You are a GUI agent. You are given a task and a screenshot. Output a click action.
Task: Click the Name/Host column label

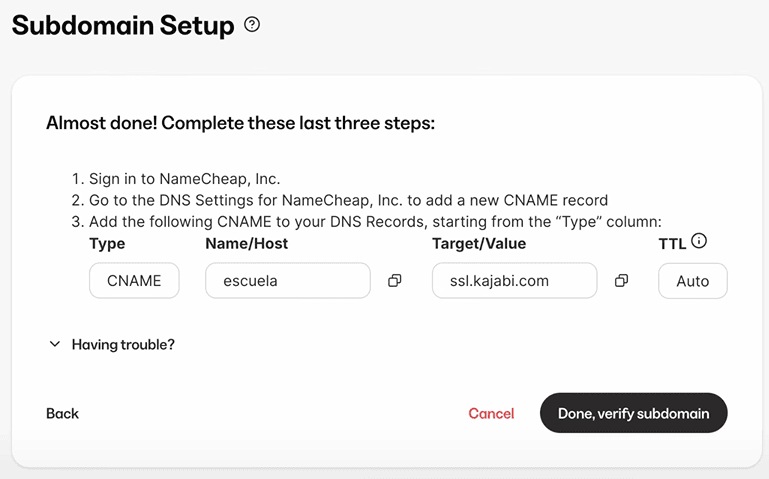[x=247, y=243]
